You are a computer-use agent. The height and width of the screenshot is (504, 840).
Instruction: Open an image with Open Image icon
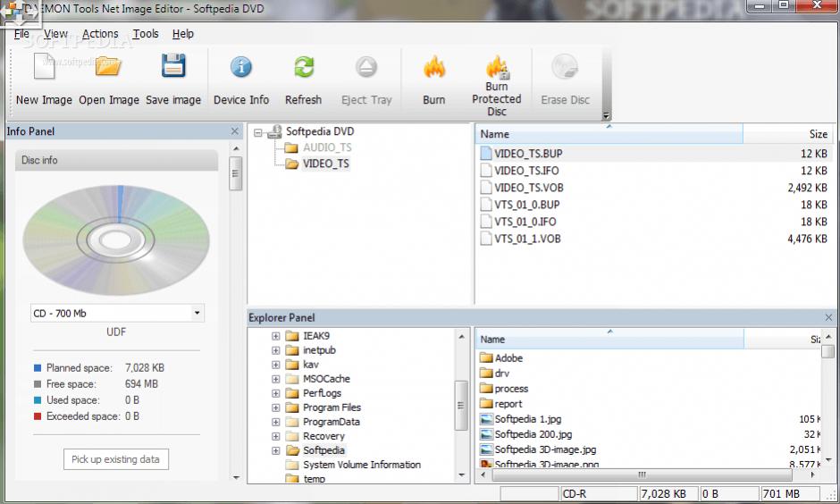pos(108,68)
